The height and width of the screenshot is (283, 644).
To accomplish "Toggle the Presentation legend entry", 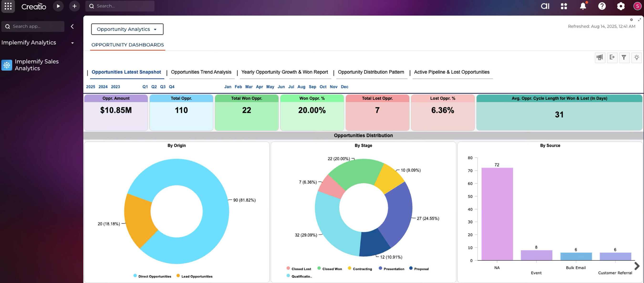I will [391, 269].
